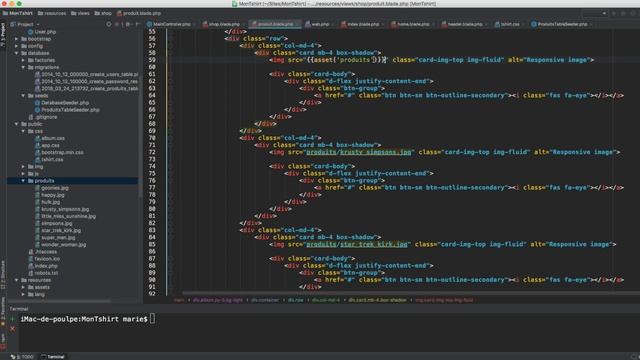Select index.php in public folder

click(x=43, y=266)
